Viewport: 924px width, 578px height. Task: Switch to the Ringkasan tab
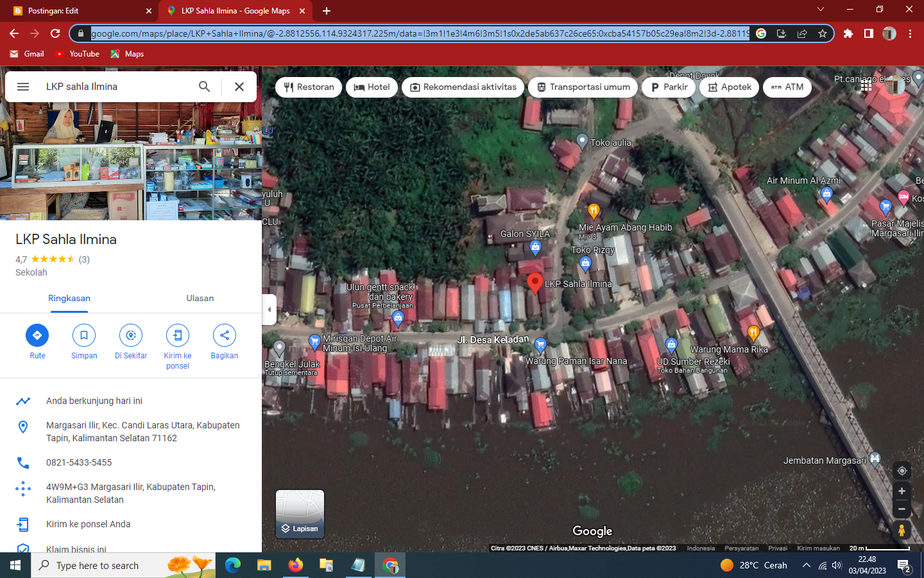69,299
